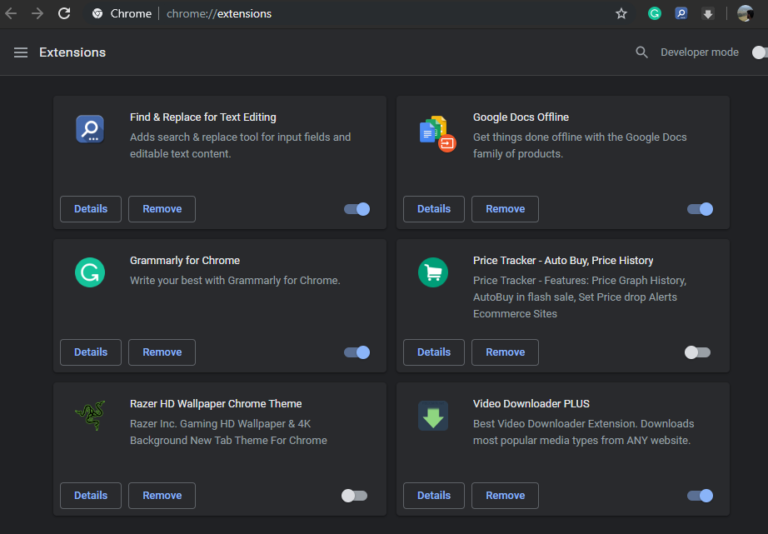Click the Video Downloader toolbar extension icon

(708, 14)
